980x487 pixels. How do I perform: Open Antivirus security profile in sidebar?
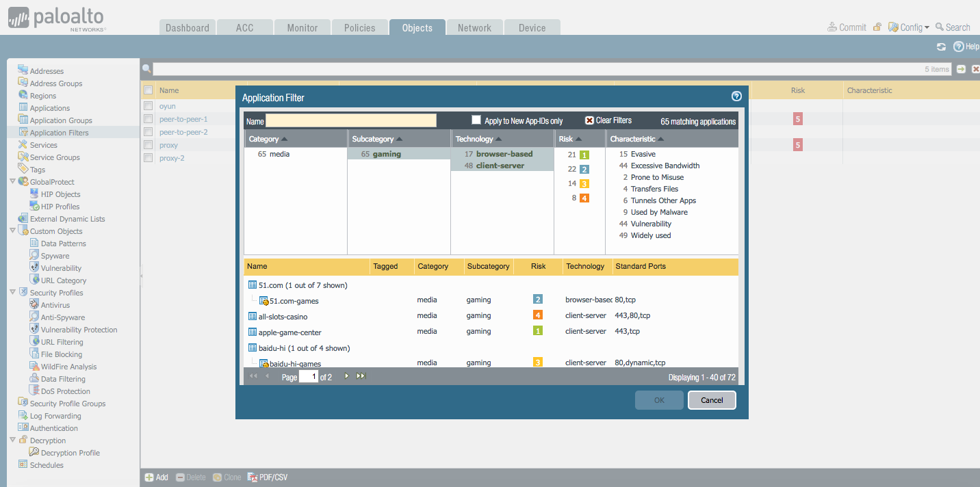(x=55, y=305)
